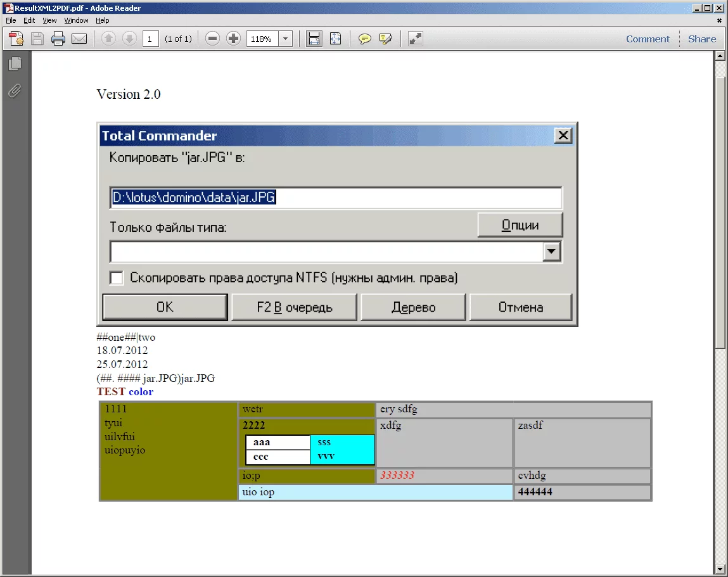The width and height of the screenshot is (728, 577).
Task: Switch to Read Mode with expand-arrows icon
Action: (x=415, y=39)
